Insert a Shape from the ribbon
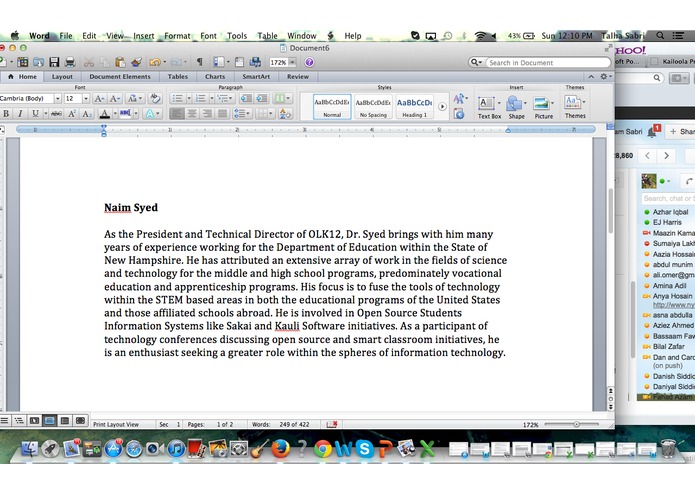The image size is (695, 494). [x=516, y=107]
